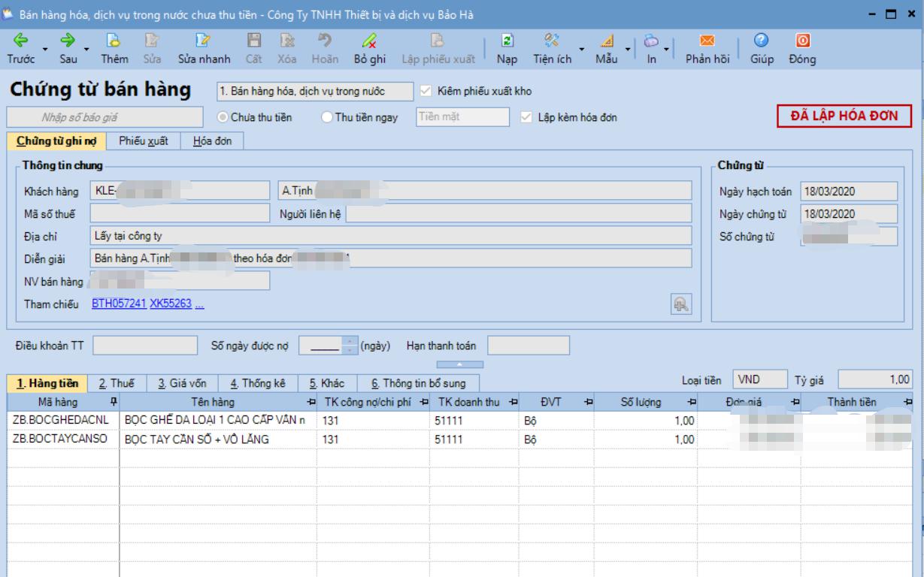Select the Chưa thu tiền radio option
Screen dimensions: 924x577
[223, 117]
